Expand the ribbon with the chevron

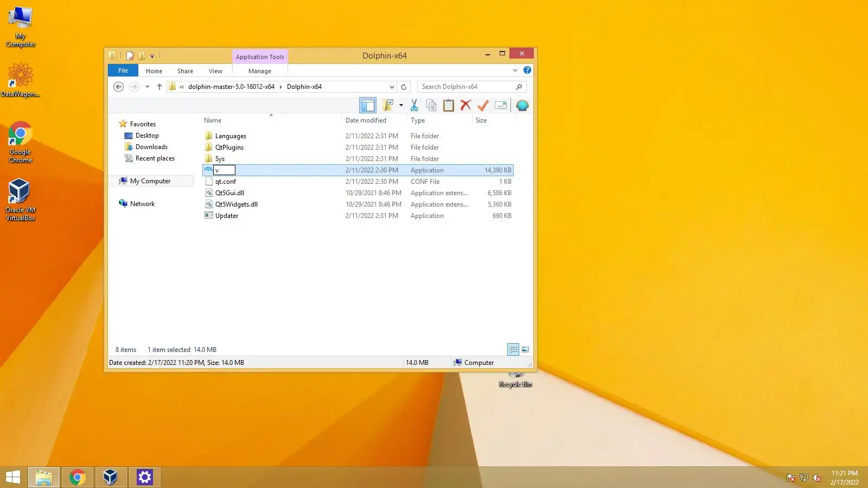[x=515, y=70]
